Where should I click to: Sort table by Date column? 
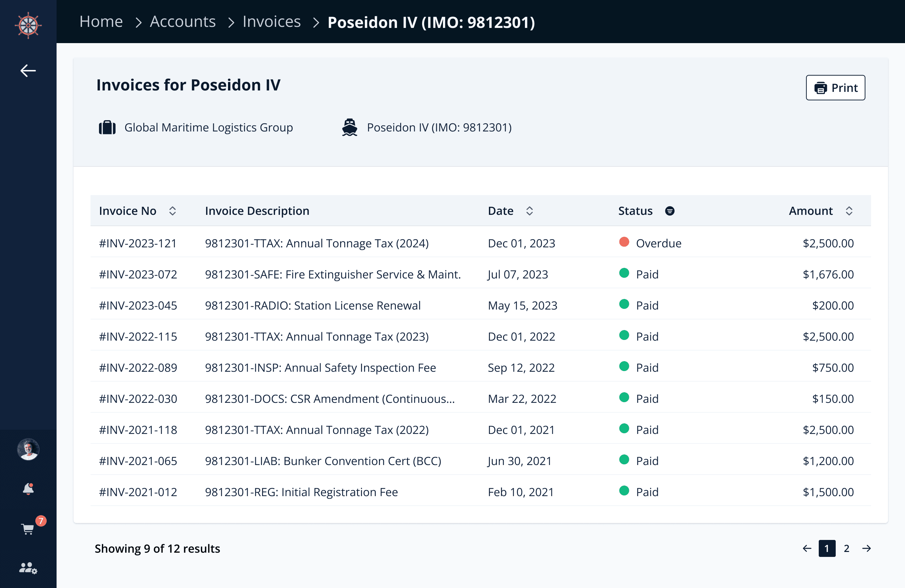[x=529, y=211]
